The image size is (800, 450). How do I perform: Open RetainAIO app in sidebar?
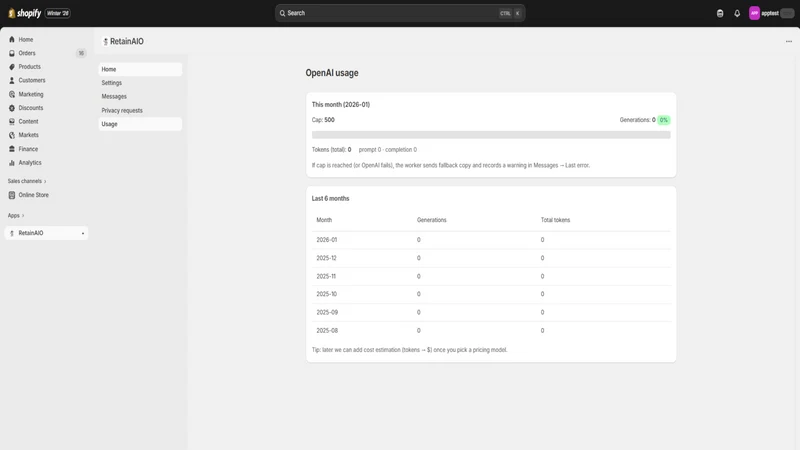pyautogui.click(x=46, y=233)
